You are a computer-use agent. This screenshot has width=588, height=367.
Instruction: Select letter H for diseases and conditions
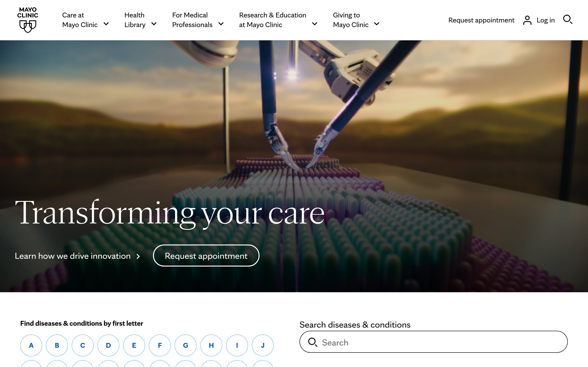click(x=211, y=345)
